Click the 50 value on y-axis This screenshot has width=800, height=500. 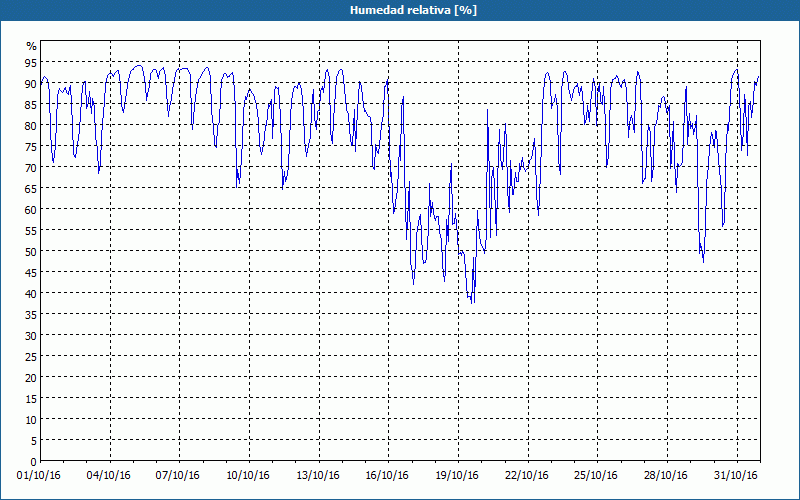[31, 252]
